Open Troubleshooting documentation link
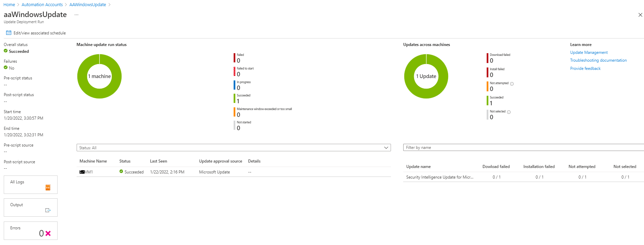644x245 pixels. tap(598, 60)
